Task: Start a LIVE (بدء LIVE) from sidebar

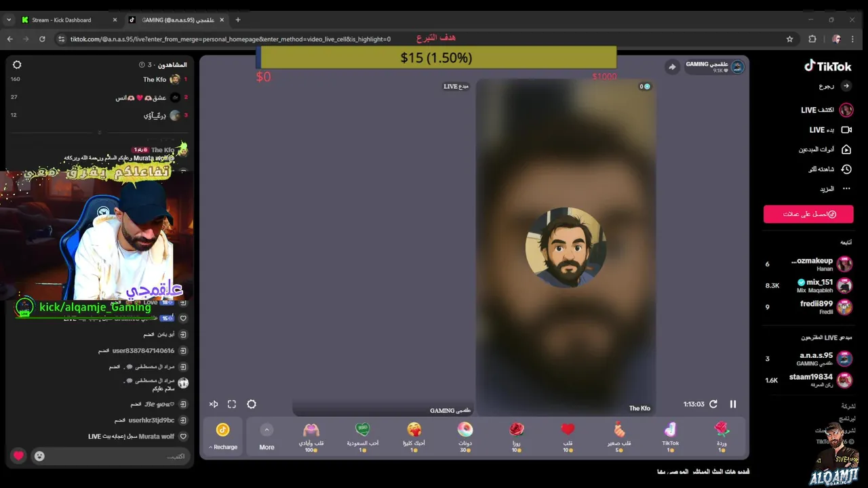Action: [830, 129]
